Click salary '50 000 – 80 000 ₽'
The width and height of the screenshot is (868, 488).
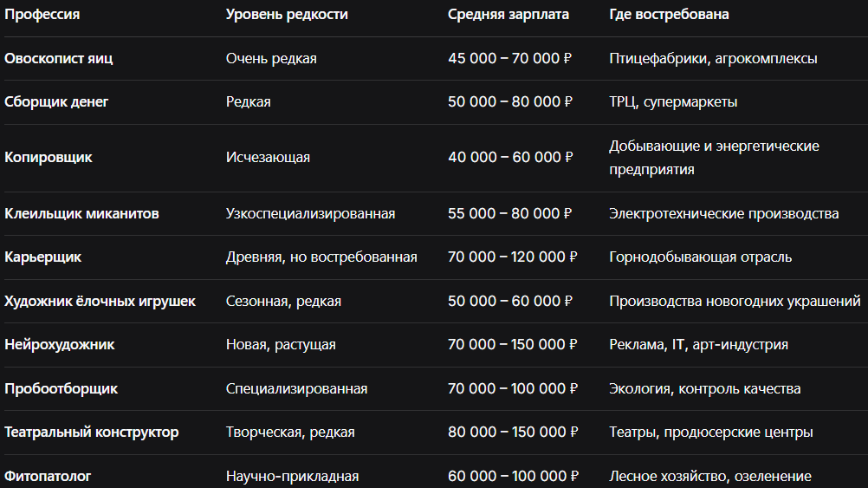click(510, 102)
